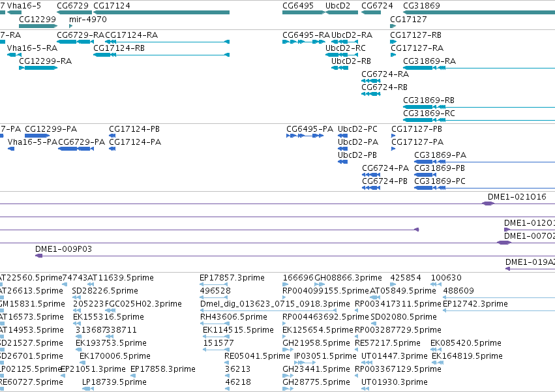Screen dimensions: 555x392
Task: Select transcript CG17127-RA
Action: point(417,48)
